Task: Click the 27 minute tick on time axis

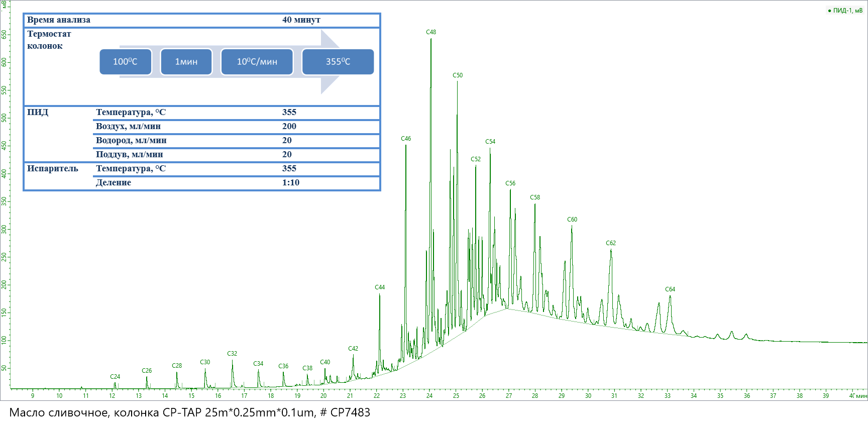Action: coord(509,395)
